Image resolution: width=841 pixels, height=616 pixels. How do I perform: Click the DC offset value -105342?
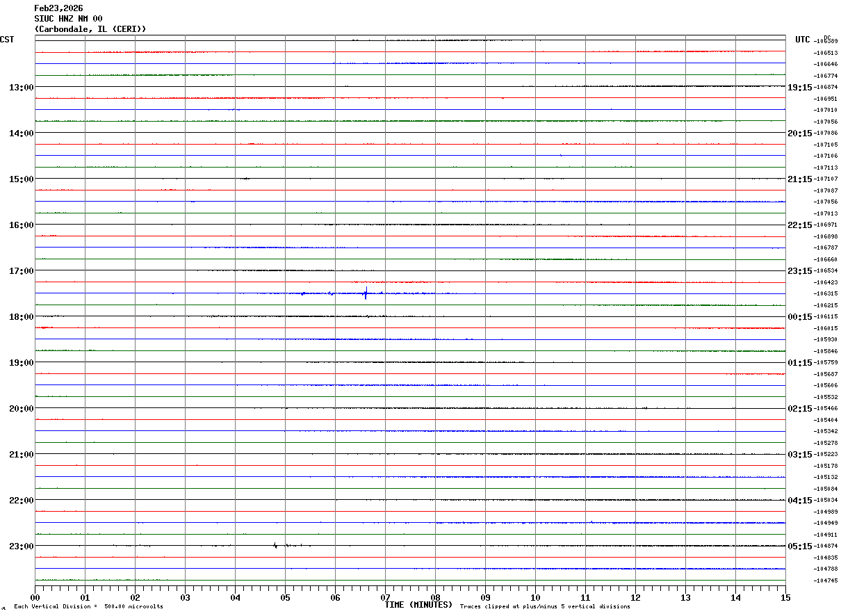825,431
